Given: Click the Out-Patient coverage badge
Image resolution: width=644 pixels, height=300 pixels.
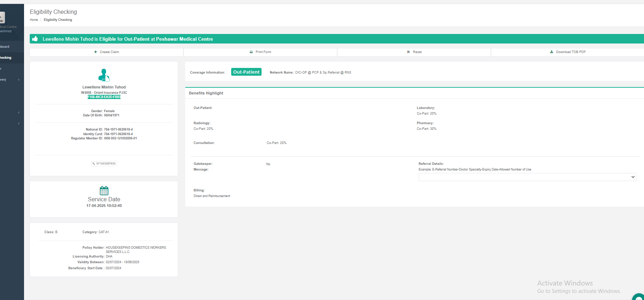Looking at the screenshot, I should click(x=246, y=72).
